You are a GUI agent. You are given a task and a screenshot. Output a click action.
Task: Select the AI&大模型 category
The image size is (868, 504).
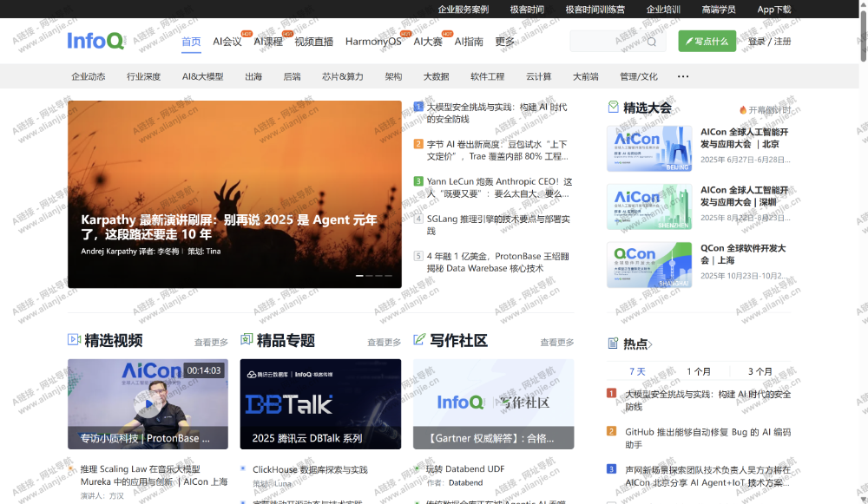coord(202,76)
